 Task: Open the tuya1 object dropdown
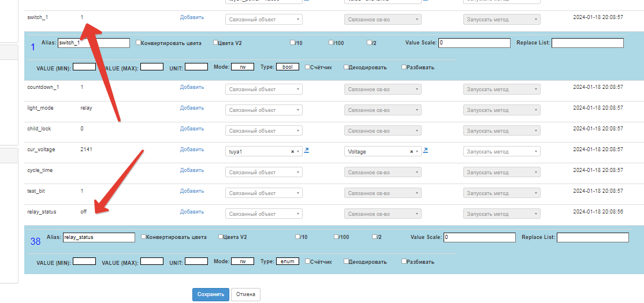coord(258,152)
